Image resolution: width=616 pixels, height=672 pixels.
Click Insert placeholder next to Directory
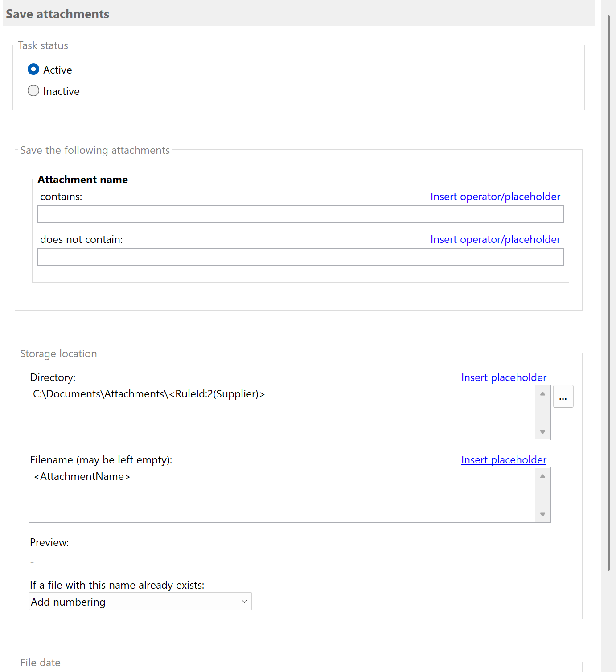point(504,377)
